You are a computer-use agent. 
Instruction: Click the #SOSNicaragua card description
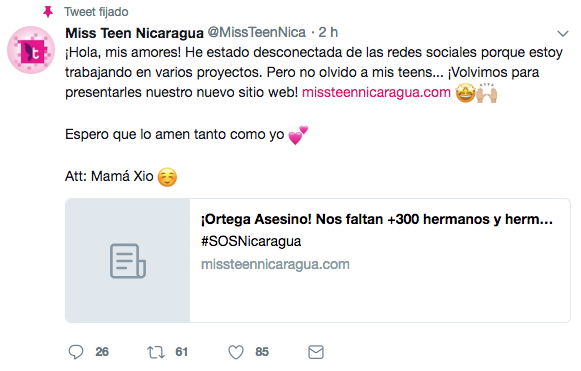[x=251, y=242]
